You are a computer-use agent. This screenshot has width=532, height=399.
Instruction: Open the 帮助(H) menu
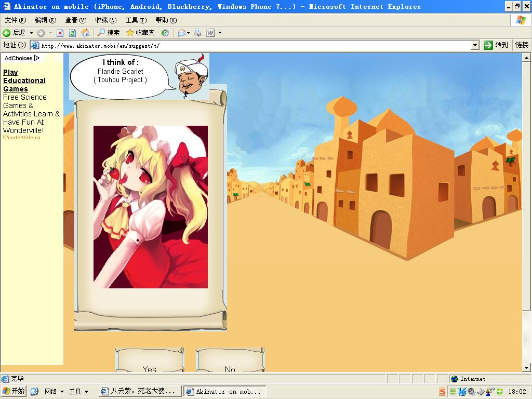pyautogui.click(x=166, y=20)
